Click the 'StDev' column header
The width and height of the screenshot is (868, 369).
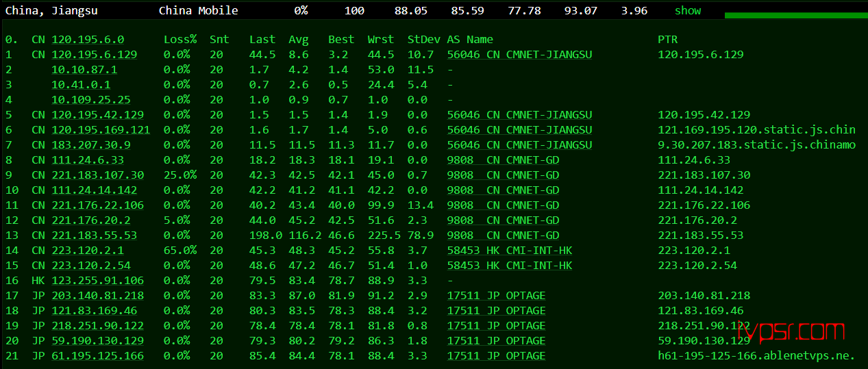tap(423, 40)
